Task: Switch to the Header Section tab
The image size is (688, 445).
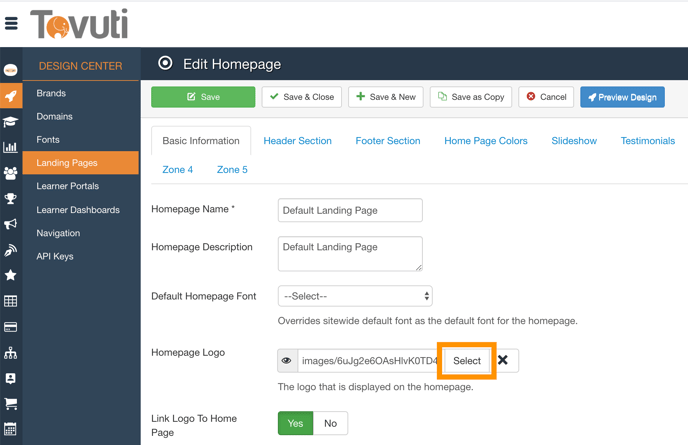Action: (x=297, y=141)
